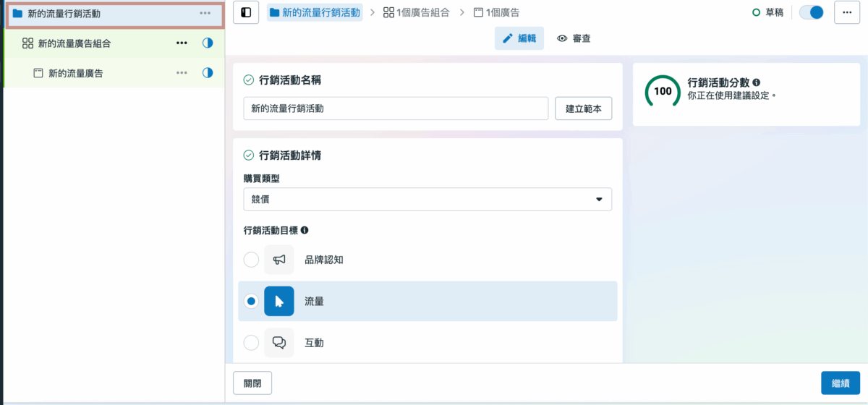Open 1個廣告組合 in the breadcrumb
This screenshot has height=405, width=868.
click(x=416, y=12)
